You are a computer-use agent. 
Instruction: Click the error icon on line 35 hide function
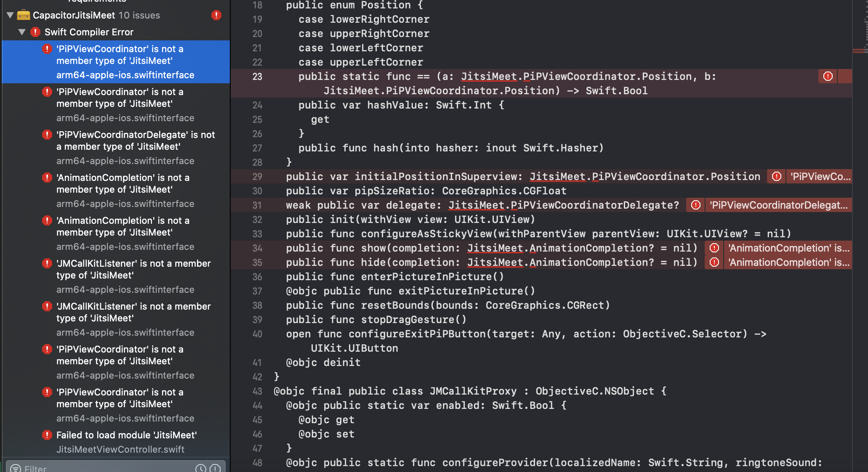click(x=714, y=262)
